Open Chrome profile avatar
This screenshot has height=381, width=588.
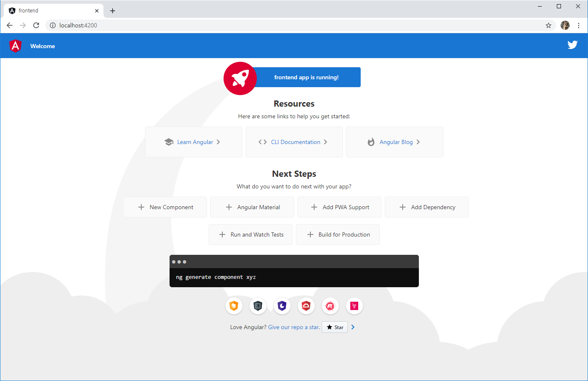coord(565,25)
